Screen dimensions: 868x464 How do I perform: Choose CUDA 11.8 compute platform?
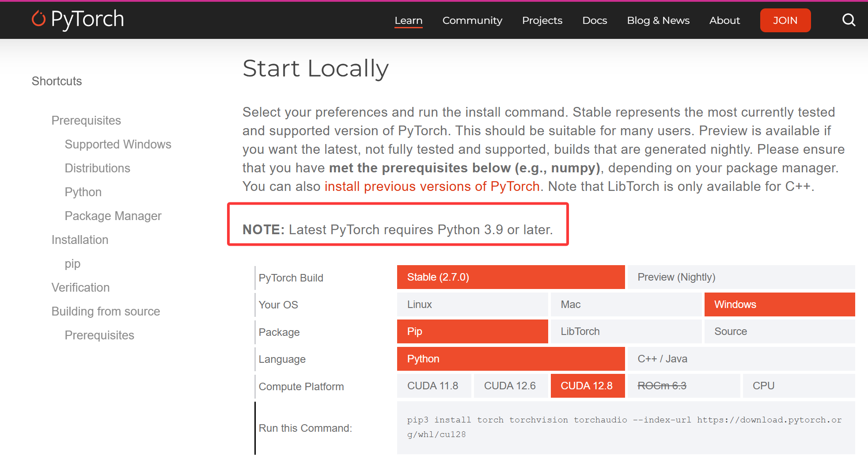coord(434,386)
